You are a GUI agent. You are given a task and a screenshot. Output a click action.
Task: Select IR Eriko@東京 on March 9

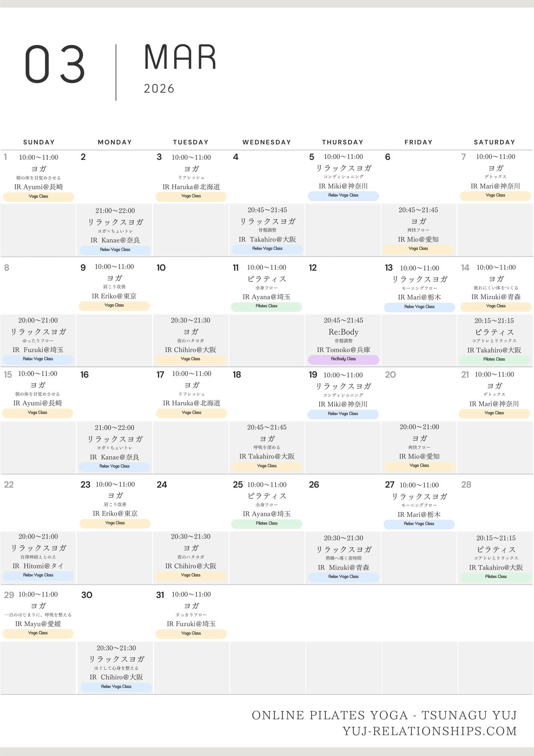pyautogui.click(x=114, y=296)
